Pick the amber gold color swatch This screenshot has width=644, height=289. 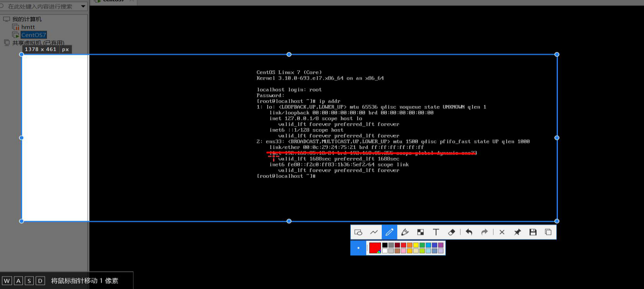410,251
